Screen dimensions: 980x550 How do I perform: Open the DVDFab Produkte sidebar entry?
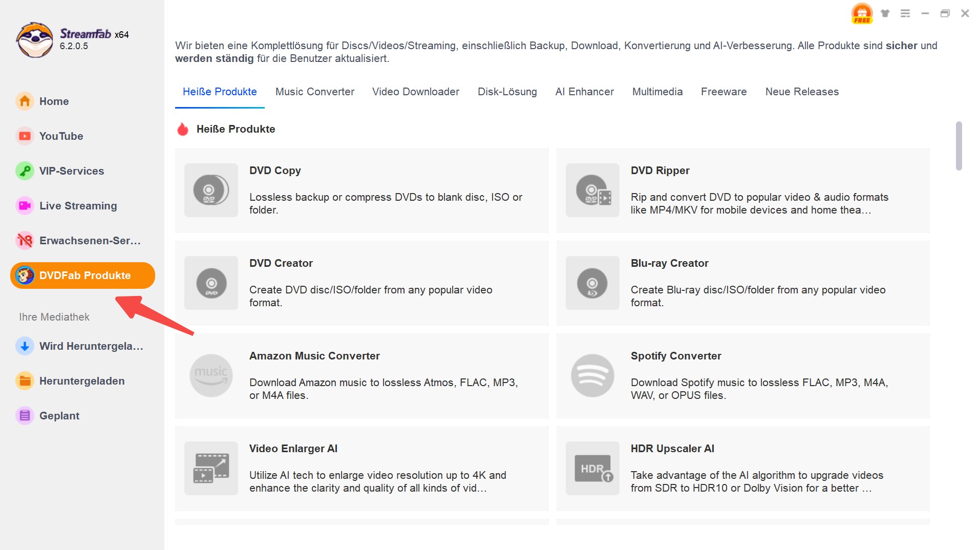coord(82,276)
